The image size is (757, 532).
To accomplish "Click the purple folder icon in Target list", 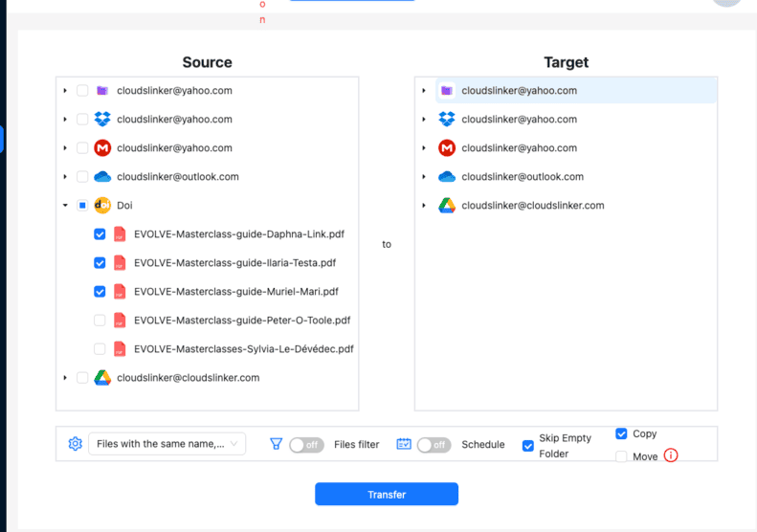I will (x=447, y=90).
